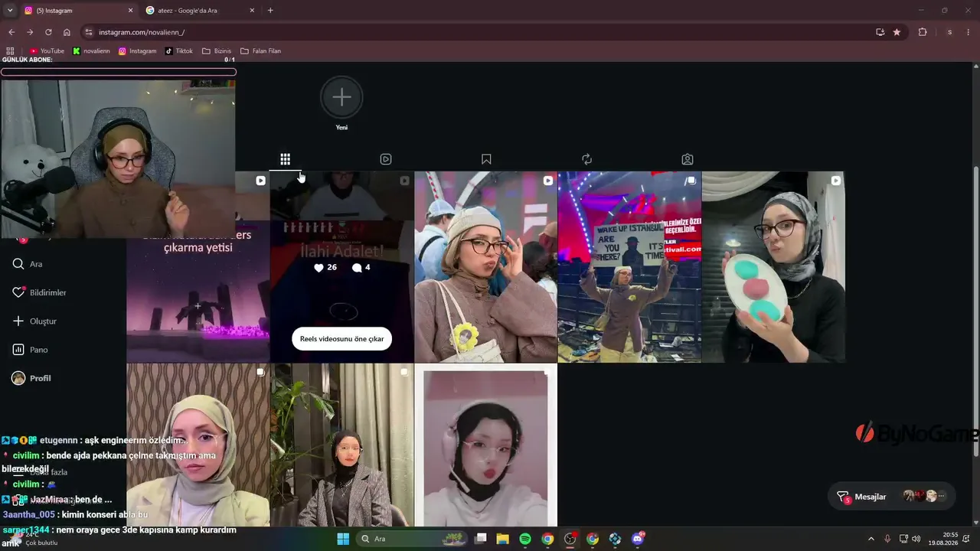
Task: Show hidden system tray icons
Action: click(871, 539)
